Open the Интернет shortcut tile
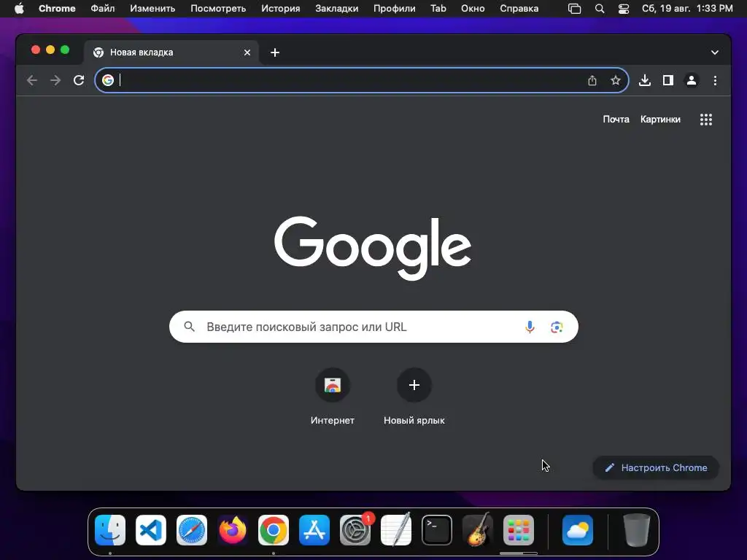747x560 pixels. pyautogui.click(x=333, y=396)
